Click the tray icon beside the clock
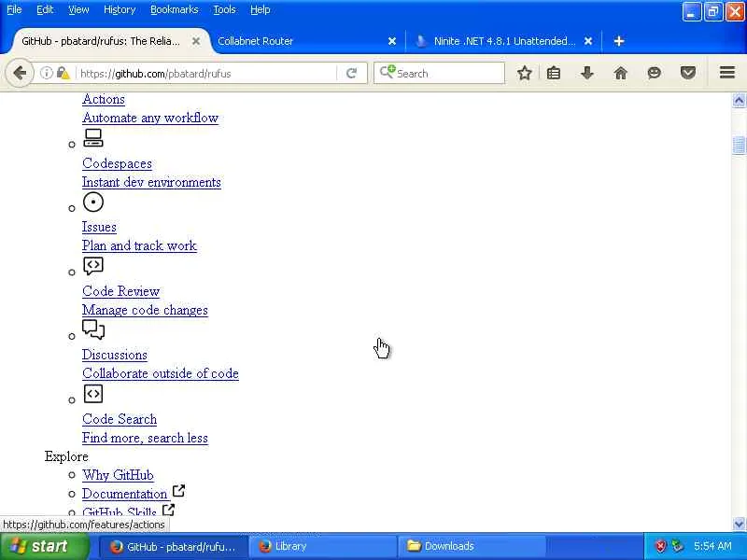 [677, 546]
